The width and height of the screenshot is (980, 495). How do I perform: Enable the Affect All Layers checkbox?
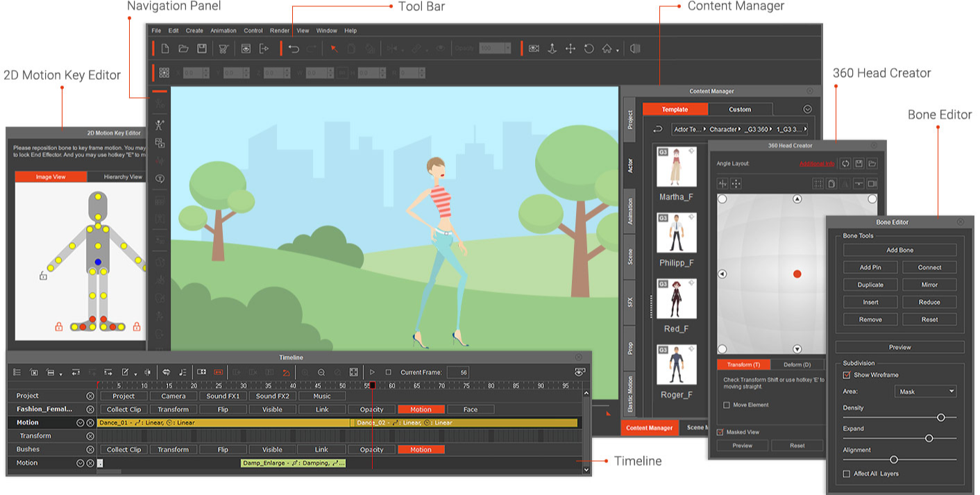click(845, 473)
